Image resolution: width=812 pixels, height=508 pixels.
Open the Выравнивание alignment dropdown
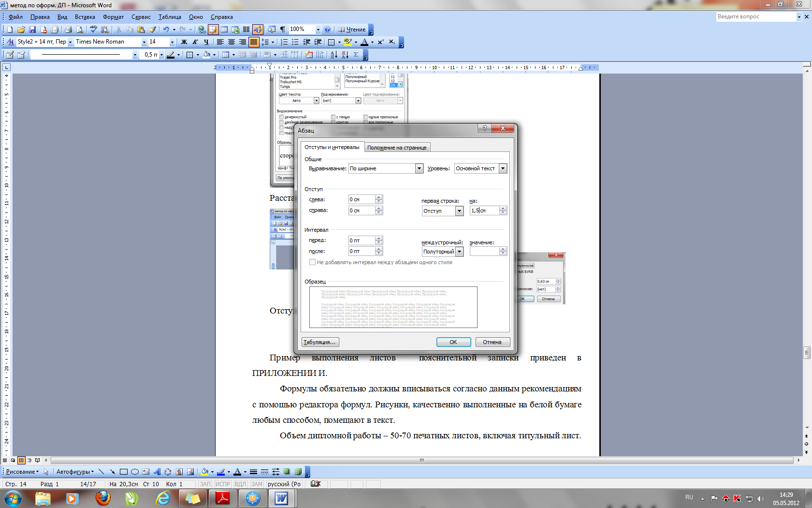419,168
